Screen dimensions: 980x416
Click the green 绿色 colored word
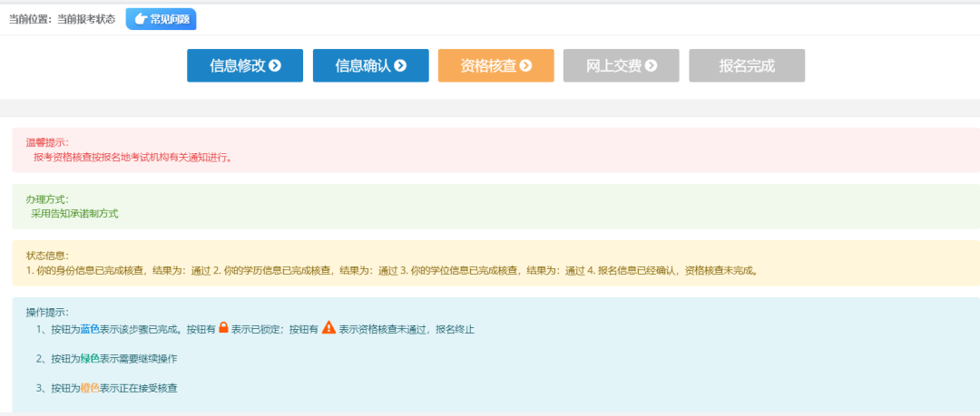pos(90,359)
